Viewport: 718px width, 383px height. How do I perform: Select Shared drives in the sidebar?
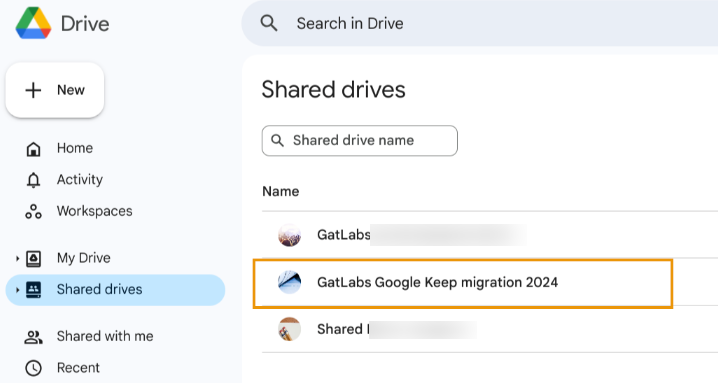[115, 290]
